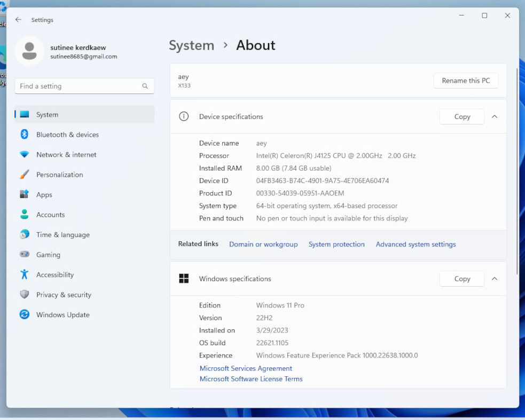Collapse the Windows specifications section

495,279
